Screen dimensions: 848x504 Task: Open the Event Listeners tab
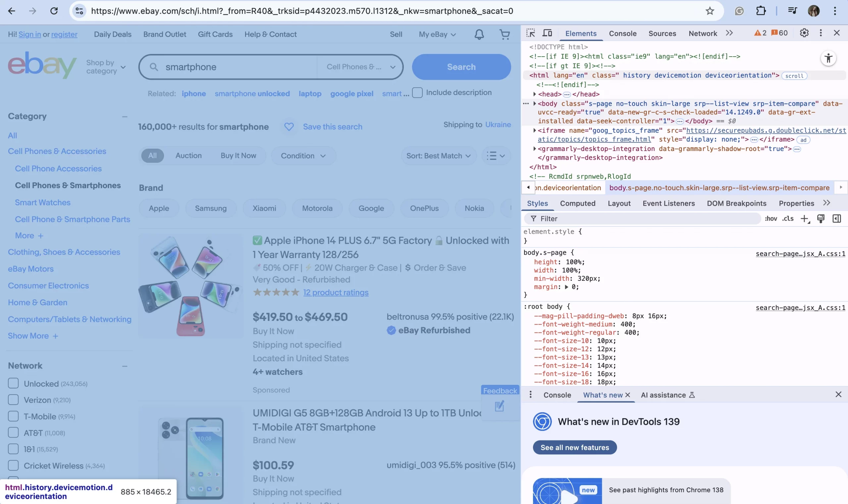(x=668, y=203)
